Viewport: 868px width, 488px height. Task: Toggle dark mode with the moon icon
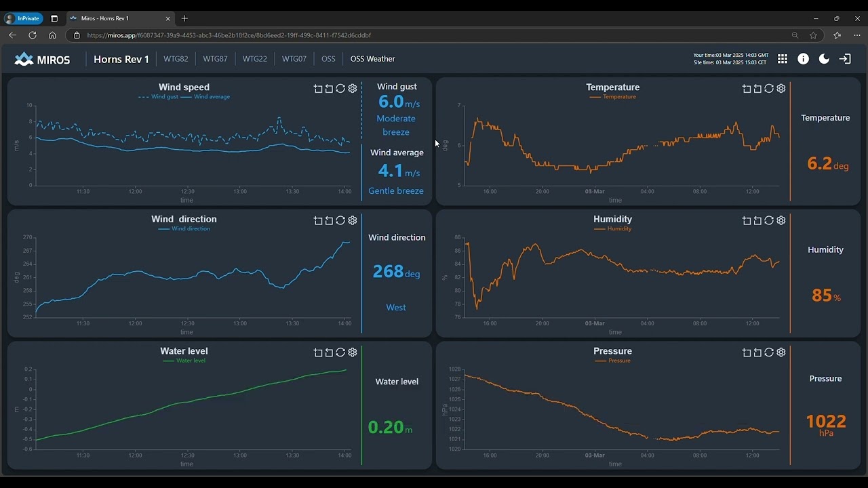[x=825, y=59]
